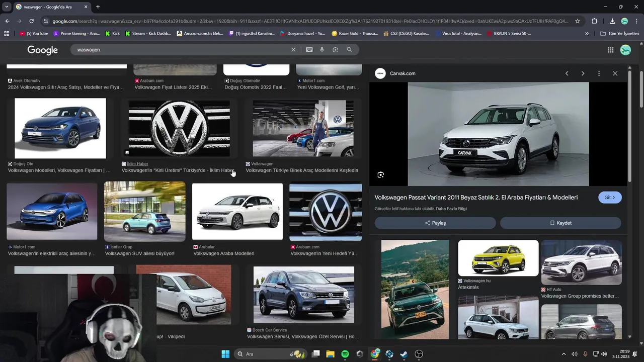Open Chrome downloads tray
The image size is (644, 362).
(x=612, y=21)
